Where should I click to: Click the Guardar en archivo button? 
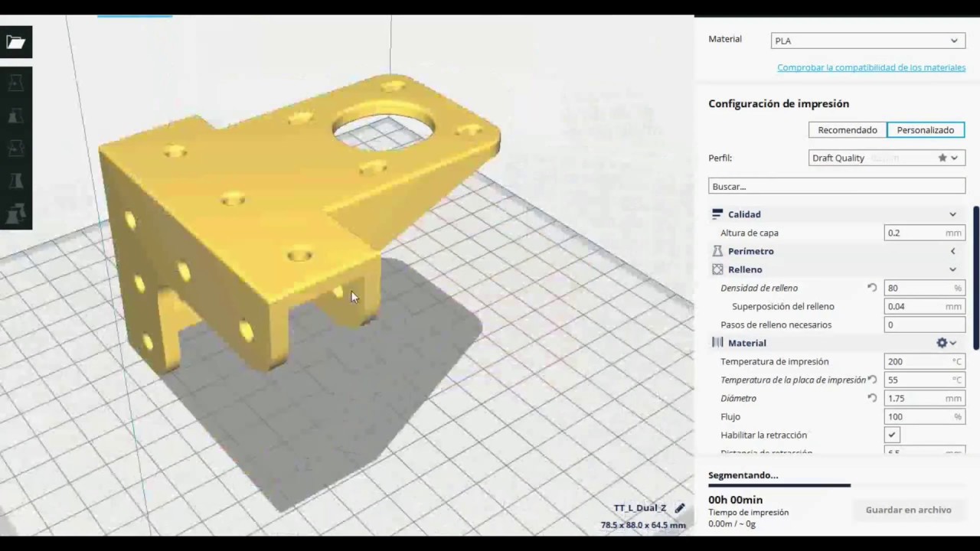pyautogui.click(x=909, y=510)
